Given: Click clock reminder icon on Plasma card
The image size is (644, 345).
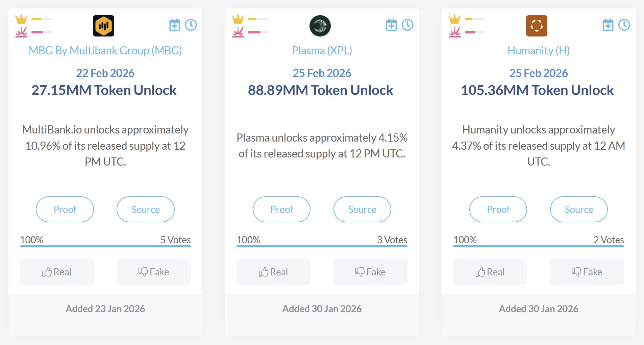Looking at the screenshot, I should click(x=407, y=25).
